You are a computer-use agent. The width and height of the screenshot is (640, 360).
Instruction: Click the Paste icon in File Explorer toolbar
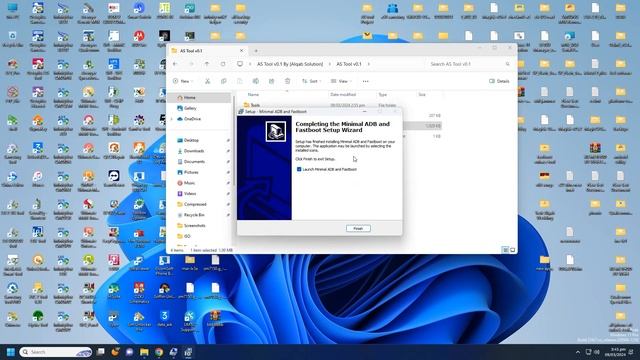pos(240,81)
